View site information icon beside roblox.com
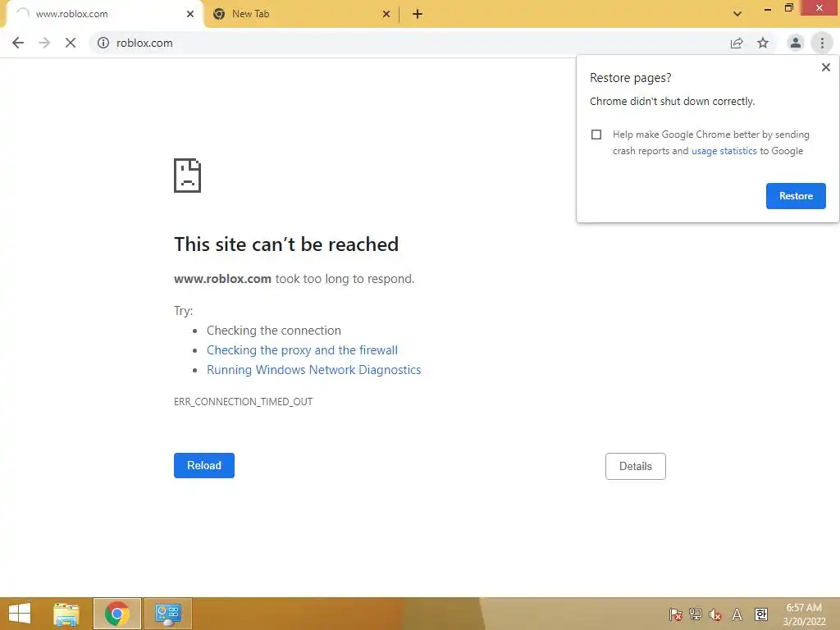 coord(103,43)
